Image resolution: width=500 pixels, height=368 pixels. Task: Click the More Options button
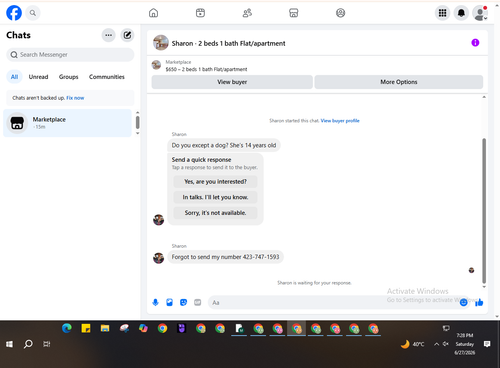399,82
